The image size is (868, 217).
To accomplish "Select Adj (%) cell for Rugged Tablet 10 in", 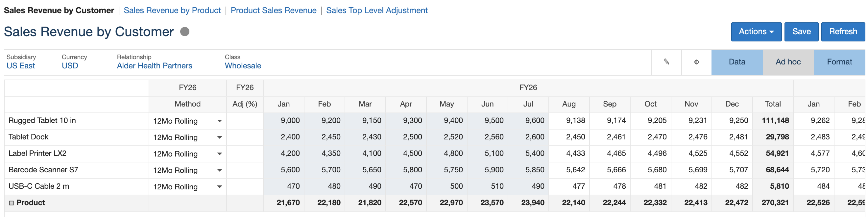I will tap(245, 121).
